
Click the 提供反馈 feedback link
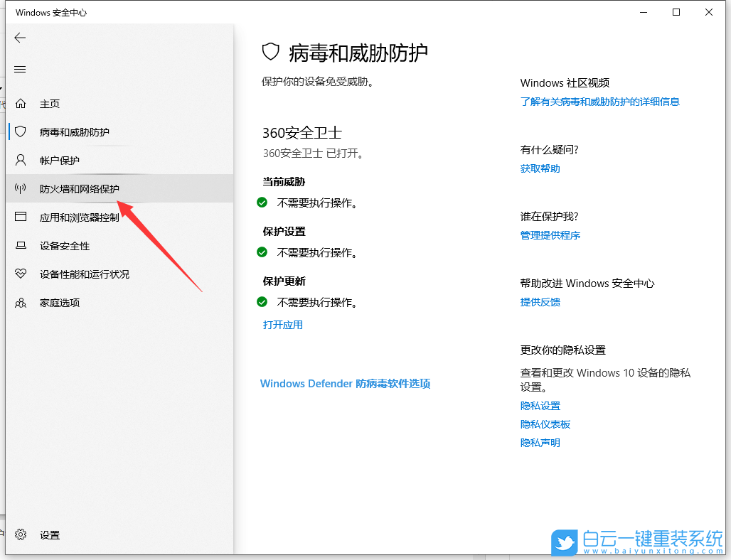pyautogui.click(x=540, y=301)
